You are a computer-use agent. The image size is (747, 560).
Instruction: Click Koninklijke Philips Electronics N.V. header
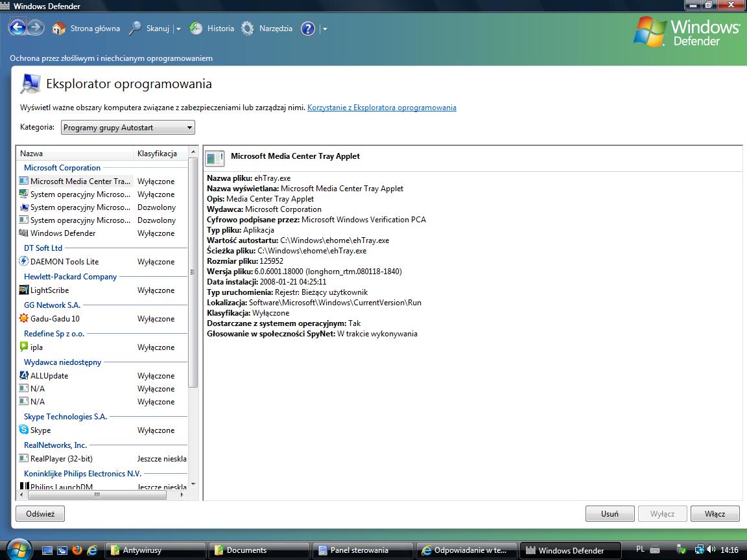pyautogui.click(x=82, y=474)
